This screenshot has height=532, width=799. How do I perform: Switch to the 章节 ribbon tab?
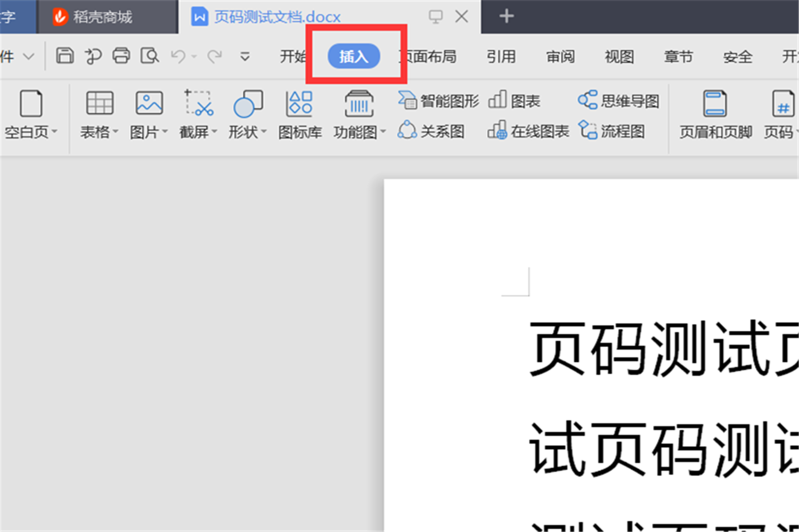[679, 56]
